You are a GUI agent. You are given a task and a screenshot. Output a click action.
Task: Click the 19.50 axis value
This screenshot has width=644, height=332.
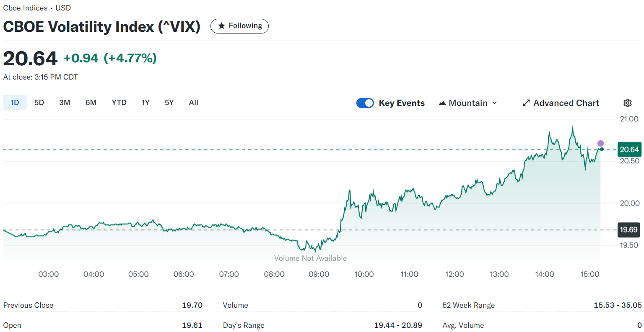pyautogui.click(x=629, y=245)
